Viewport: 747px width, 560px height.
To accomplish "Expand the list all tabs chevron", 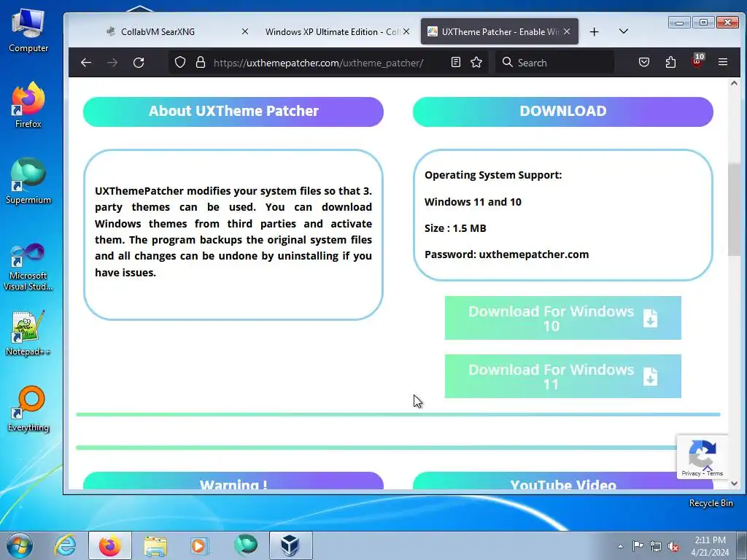I will 623,31.
